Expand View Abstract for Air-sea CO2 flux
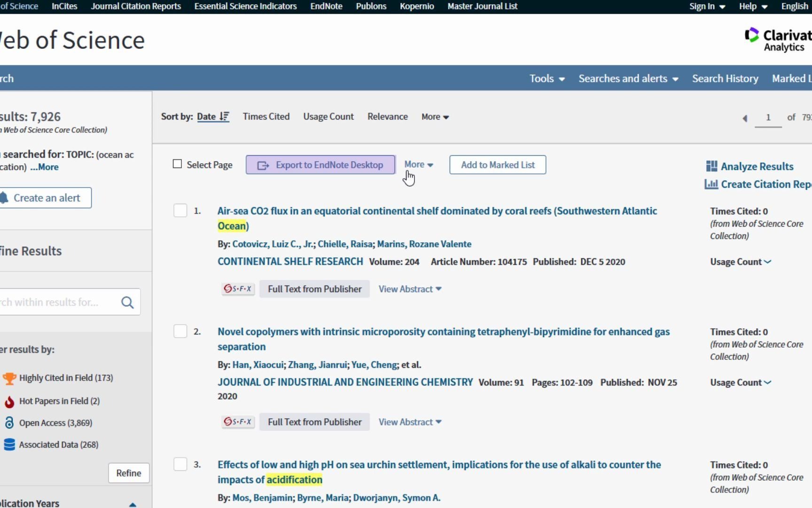The height and width of the screenshot is (508, 812). [410, 289]
